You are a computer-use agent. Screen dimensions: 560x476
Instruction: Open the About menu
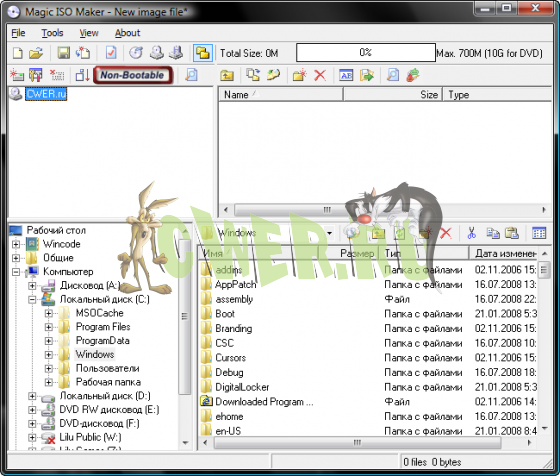pos(128,33)
